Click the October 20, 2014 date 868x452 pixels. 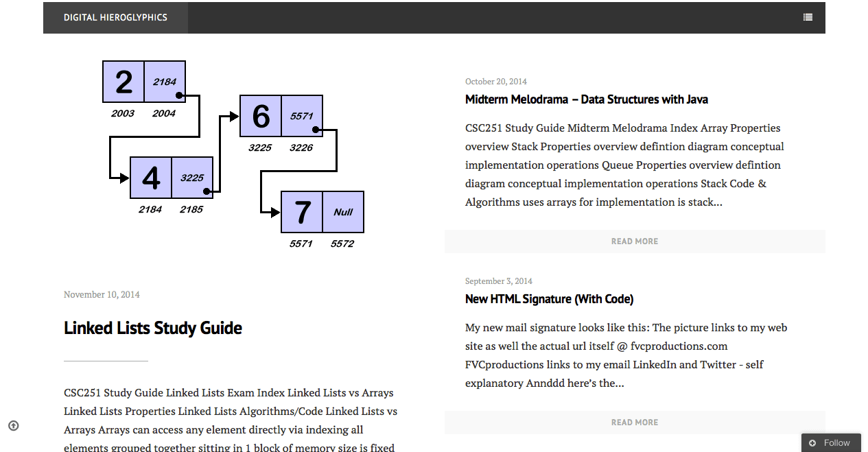[496, 82]
